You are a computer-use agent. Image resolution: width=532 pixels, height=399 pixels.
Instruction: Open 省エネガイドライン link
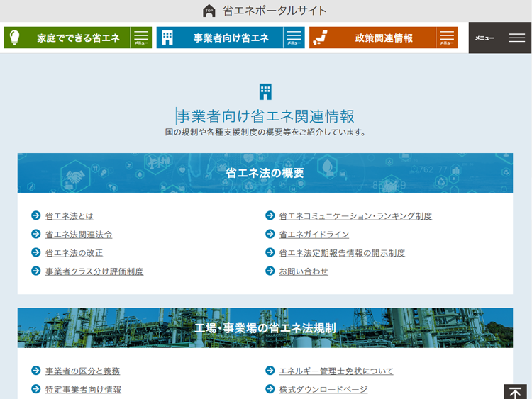[314, 235]
